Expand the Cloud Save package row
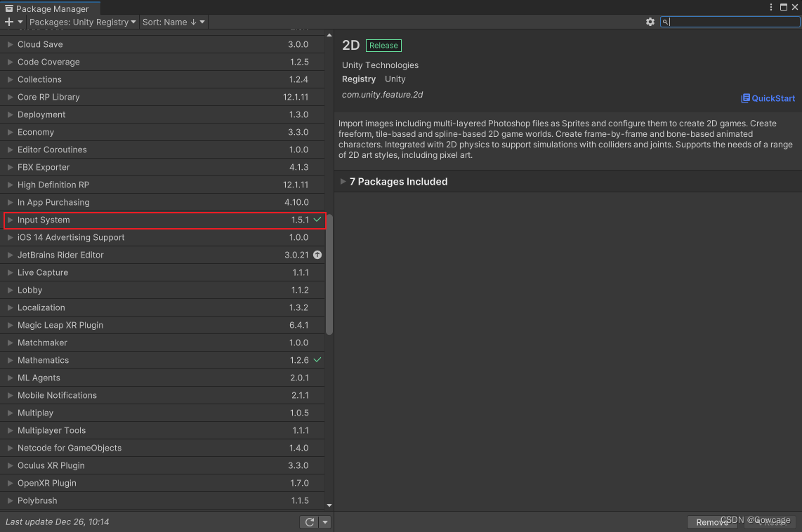 tap(10, 44)
